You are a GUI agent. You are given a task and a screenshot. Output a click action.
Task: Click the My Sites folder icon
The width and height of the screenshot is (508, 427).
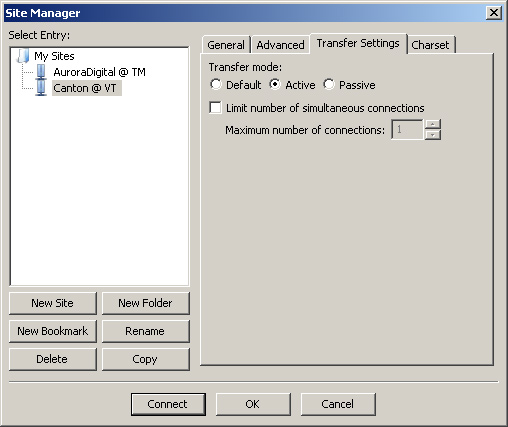point(23,56)
